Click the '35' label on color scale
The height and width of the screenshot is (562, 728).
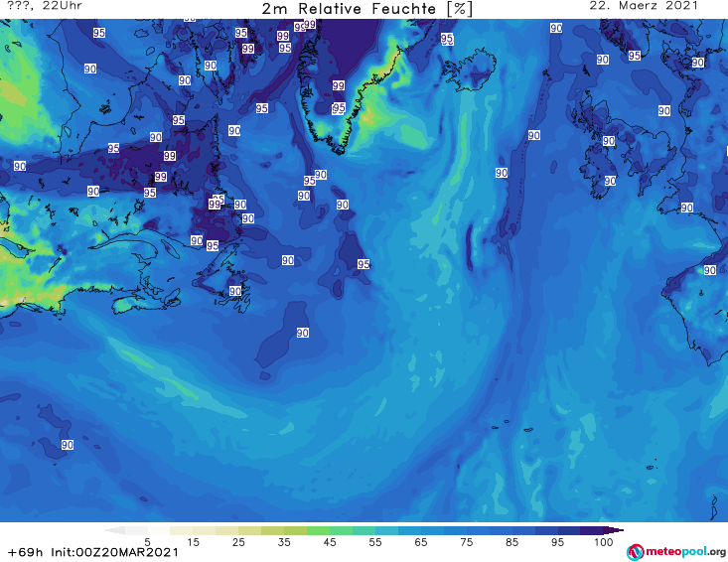point(284,542)
